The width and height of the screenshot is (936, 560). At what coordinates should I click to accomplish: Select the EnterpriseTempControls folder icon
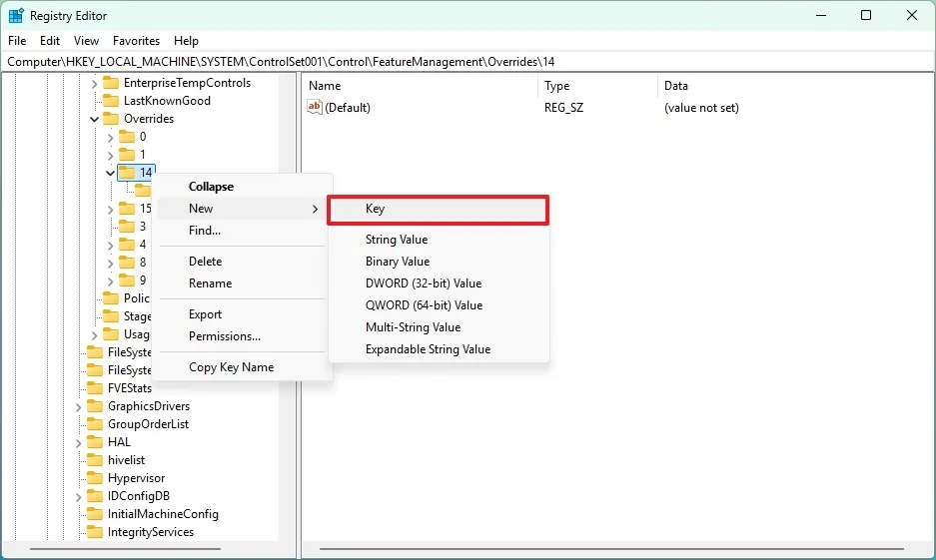pyautogui.click(x=111, y=83)
